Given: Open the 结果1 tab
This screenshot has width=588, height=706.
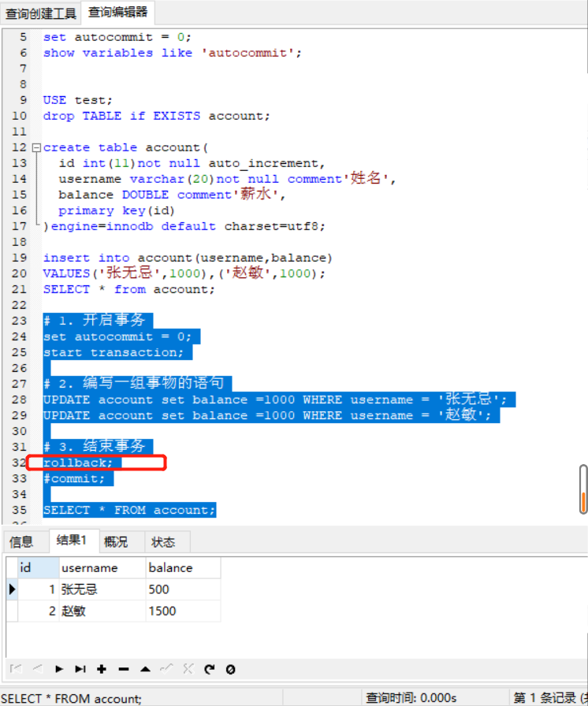Looking at the screenshot, I should [72, 541].
